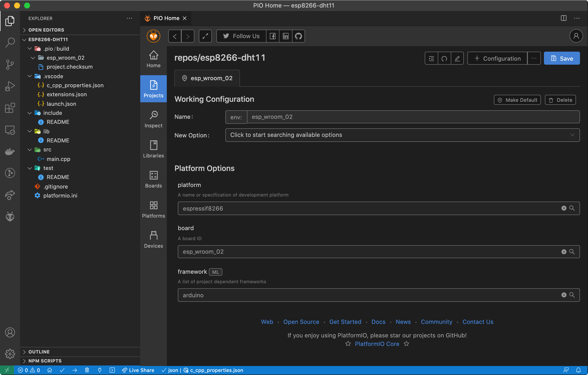Go to PIO Home in sidebar
This screenshot has width=588, height=375.
(153, 59)
